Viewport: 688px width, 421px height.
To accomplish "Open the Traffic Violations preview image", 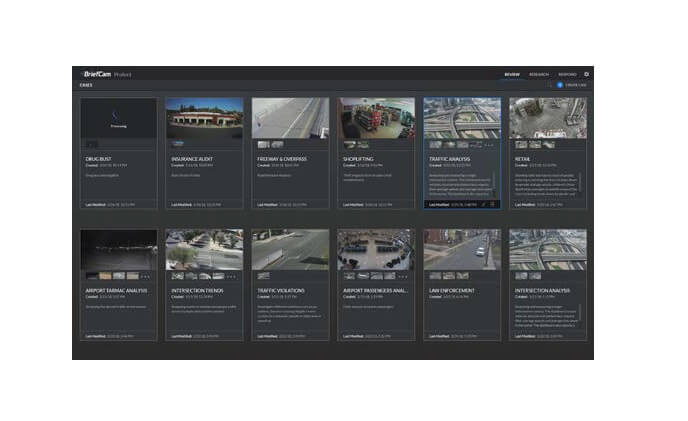I will click(290, 249).
